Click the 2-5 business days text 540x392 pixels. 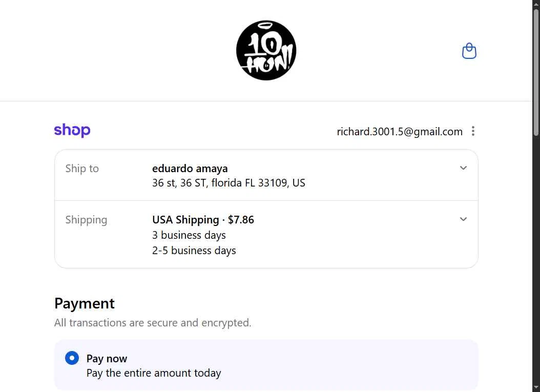194,251
